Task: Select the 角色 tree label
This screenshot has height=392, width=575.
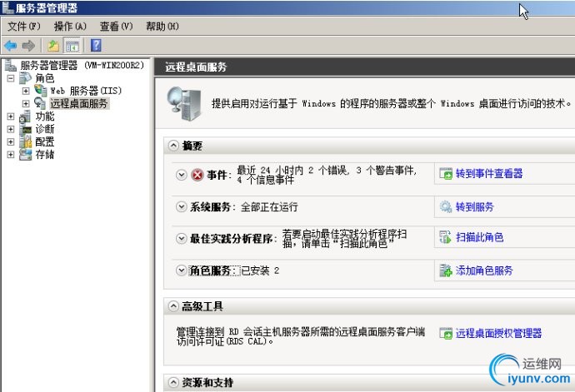Action: click(45, 78)
